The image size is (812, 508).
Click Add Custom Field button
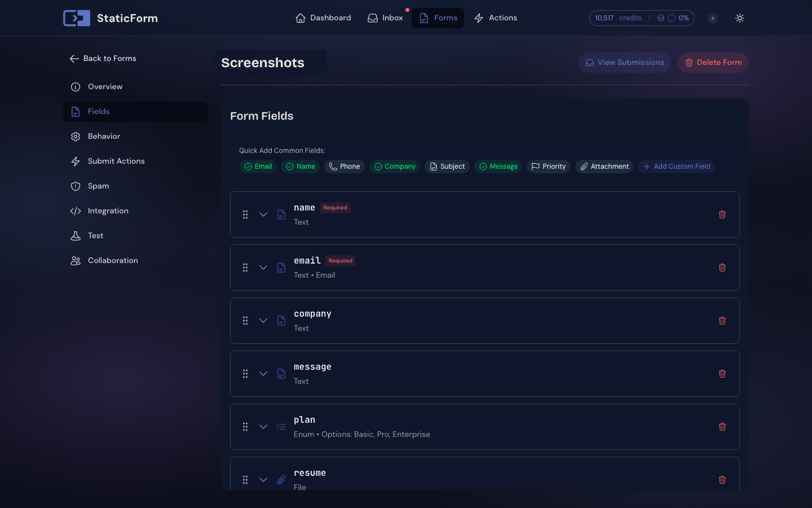(x=677, y=167)
